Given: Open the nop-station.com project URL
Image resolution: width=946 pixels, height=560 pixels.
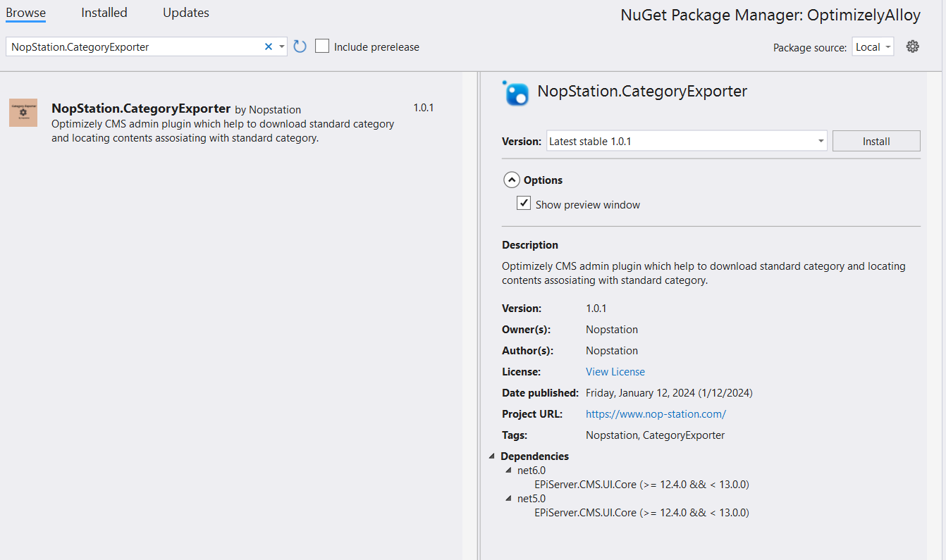Looking at the screenshot, I should pos(656,413).
